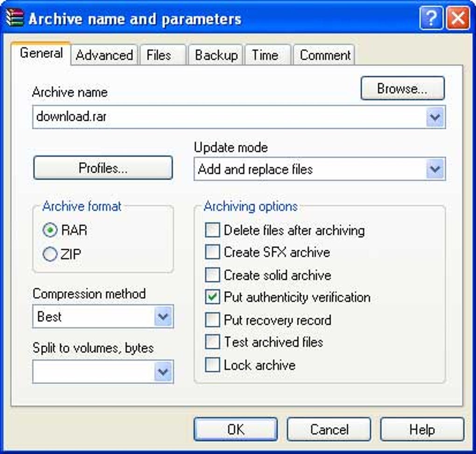Click the Browse... button
This screenshot has width=476, height=454.
click(x=403, y=88)
